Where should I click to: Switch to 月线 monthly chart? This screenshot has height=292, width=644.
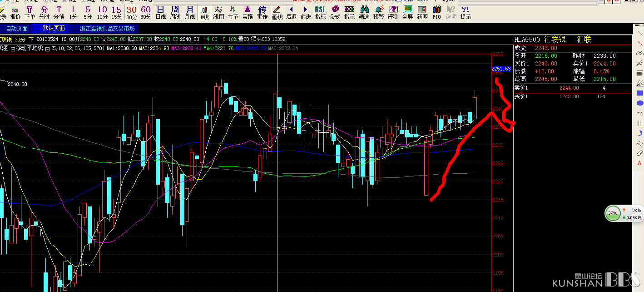pyautogui.click(x=189, y=12)
